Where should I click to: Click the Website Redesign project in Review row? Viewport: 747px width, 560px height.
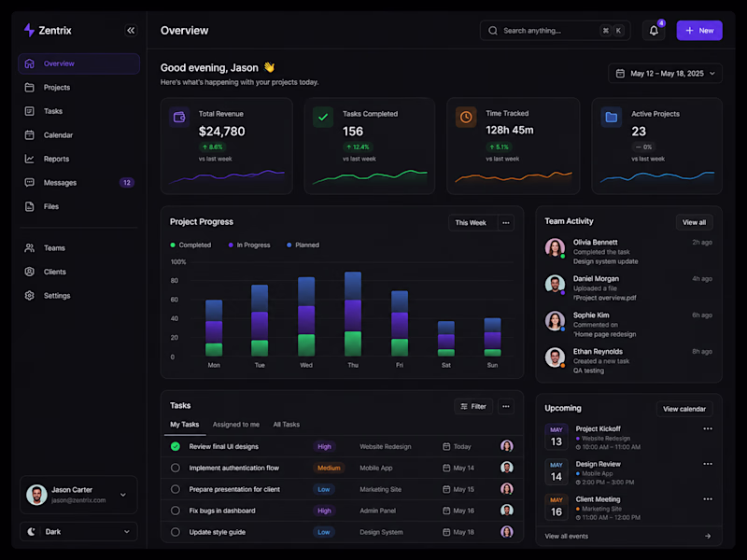pyautogui.click(x=386, y=447)
